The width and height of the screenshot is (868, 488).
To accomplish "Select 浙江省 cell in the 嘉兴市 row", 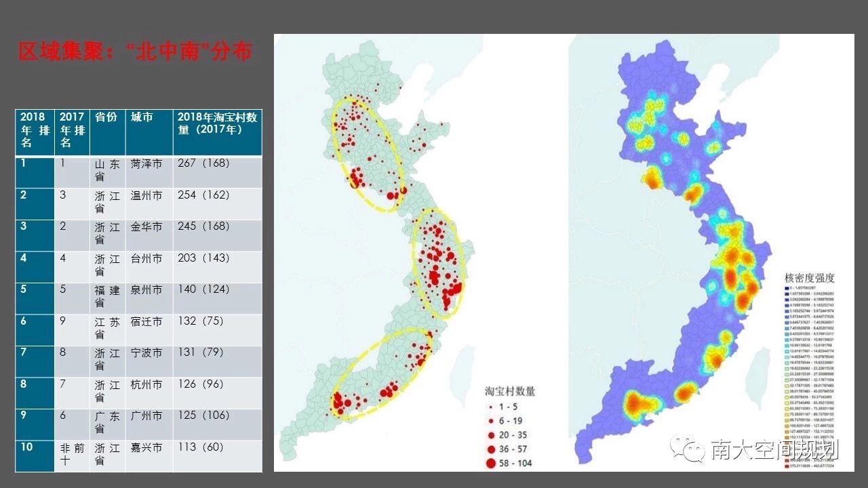I will (x=107, y=455).
